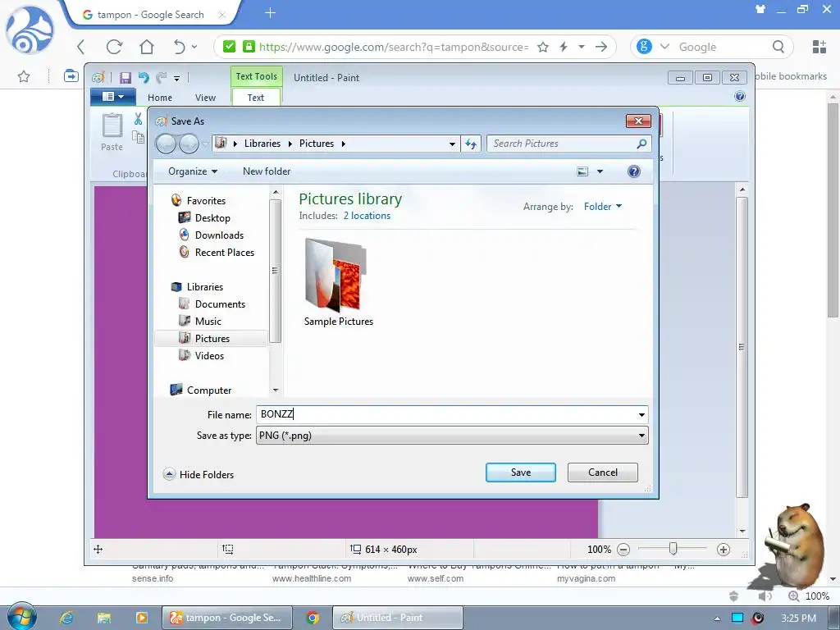Viewport: 840px width, 630px height.
Task: Click the Save button
Action: [x=521, y=472]
